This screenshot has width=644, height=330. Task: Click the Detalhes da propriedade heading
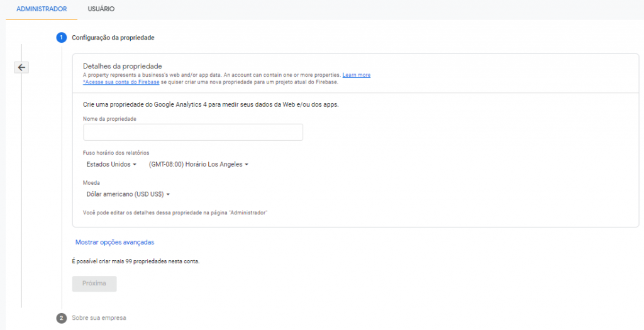point(123,66)
